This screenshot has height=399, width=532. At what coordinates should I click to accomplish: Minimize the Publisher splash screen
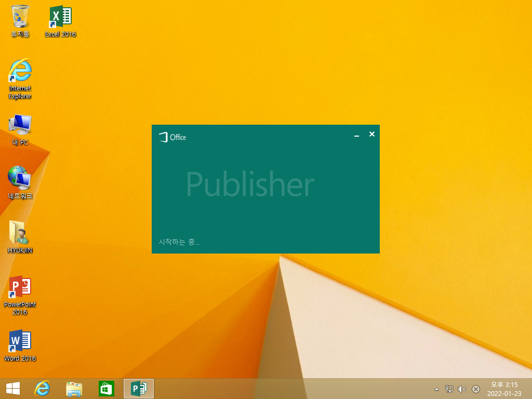[x=356, y=135]
